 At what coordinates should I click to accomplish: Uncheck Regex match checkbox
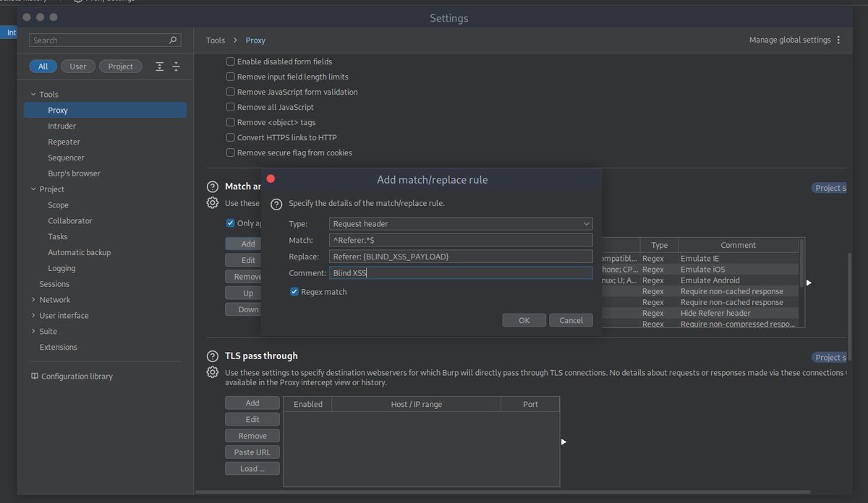[x=294, y=292]
